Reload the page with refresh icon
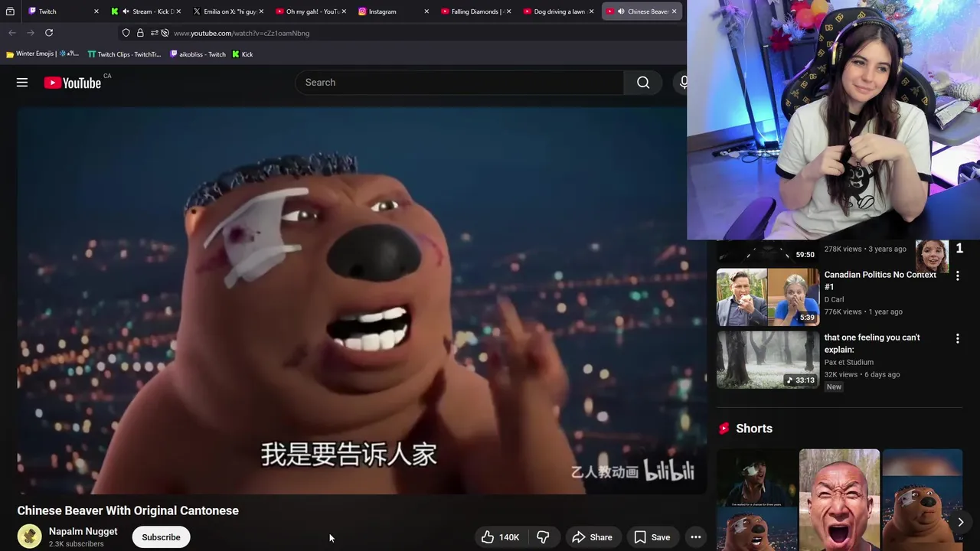980x551 pixels. (49, 33)
